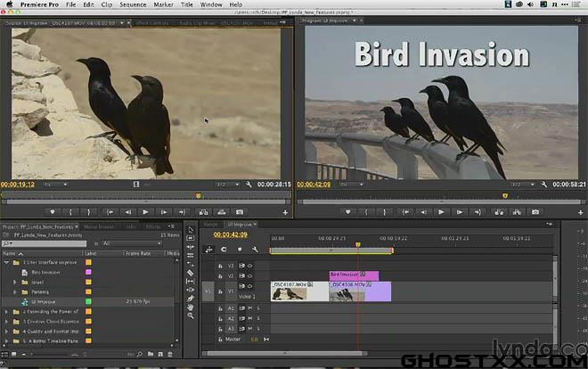
Task: Expand the 2 Extending the Power bin
Action: pos(6,311)
